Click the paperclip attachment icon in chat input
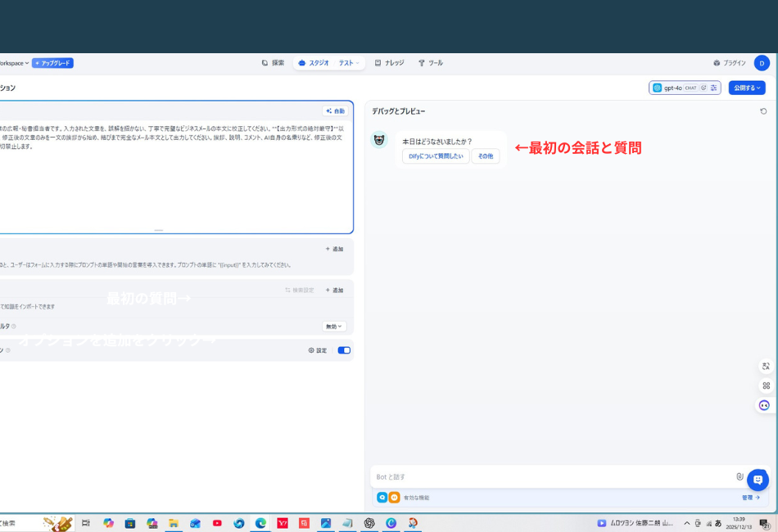 pyautogui.click(x=740, y=476)
